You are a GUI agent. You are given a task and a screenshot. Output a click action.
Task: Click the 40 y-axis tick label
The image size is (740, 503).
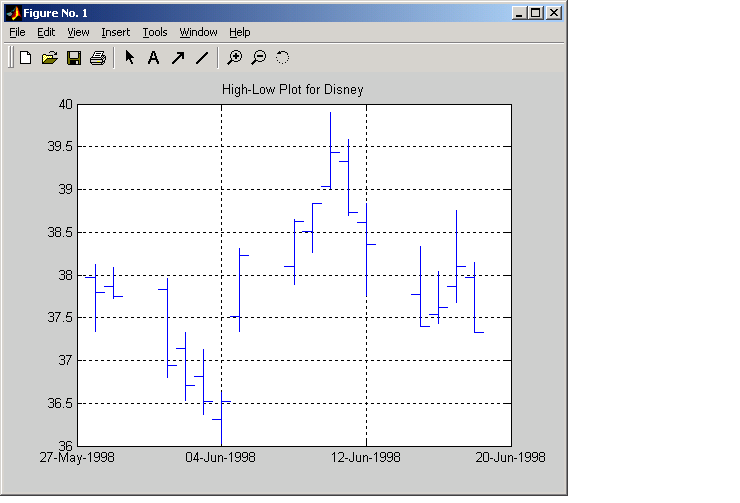(66, 104)
